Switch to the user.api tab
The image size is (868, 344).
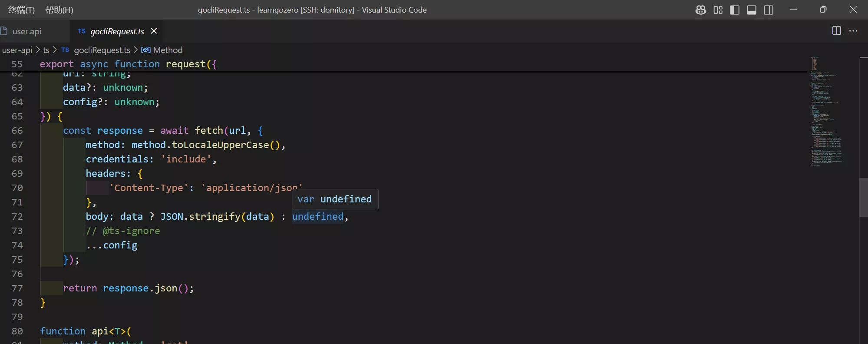(x=27, y=31)
